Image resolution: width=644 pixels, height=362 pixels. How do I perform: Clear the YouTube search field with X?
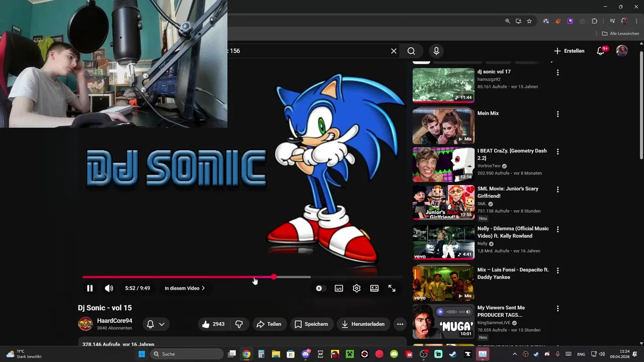394,51
